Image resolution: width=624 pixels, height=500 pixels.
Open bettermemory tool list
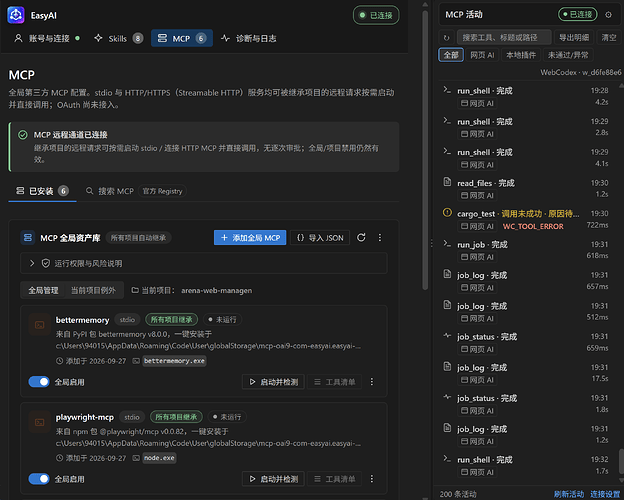[x=335, y=382]
